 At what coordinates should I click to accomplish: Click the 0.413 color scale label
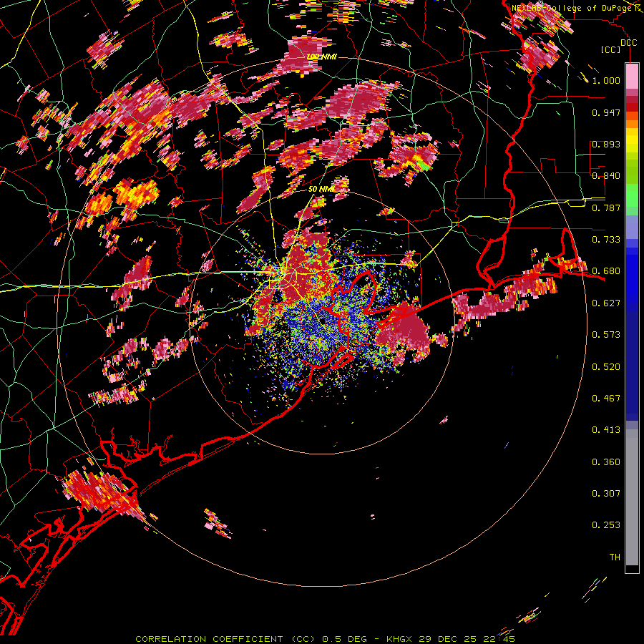pyautogui.click(x=606, y=429)
